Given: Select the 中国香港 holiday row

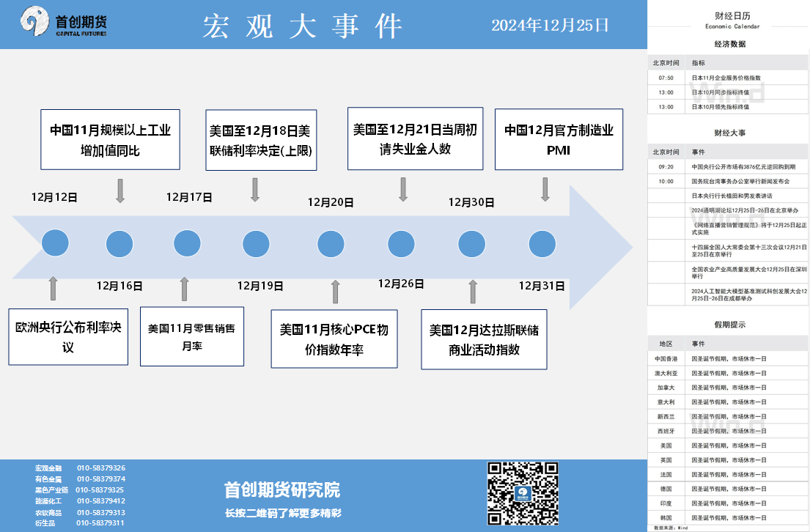Looking at the screenshot, I should click(728, 358).
